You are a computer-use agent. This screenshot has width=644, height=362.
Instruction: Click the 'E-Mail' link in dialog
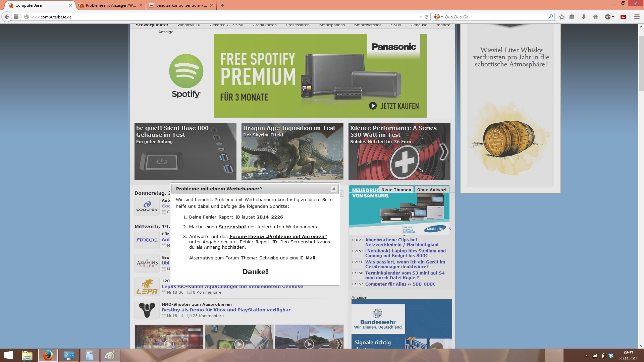click(x=308, y=258)
